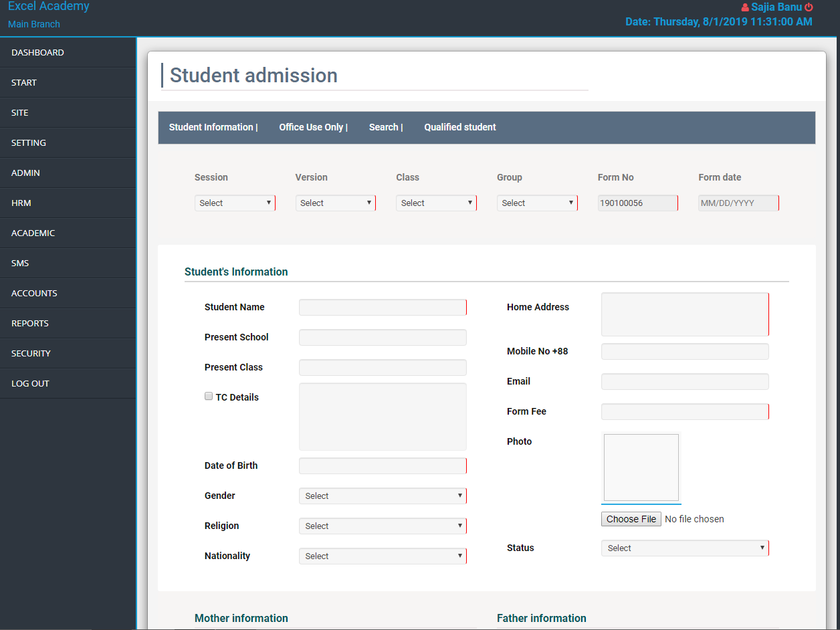Open the Dashboard menu item

(38, 52)
